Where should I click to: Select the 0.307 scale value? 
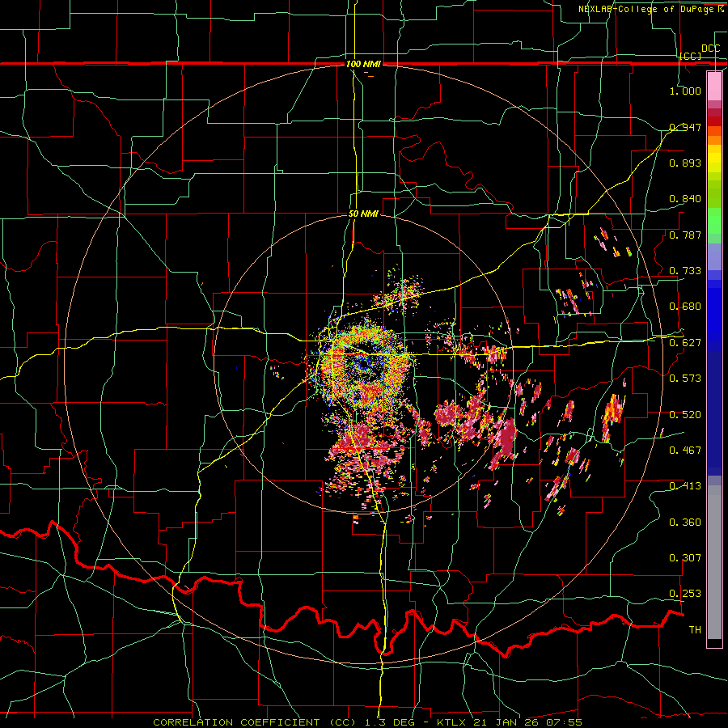[685, 558]
